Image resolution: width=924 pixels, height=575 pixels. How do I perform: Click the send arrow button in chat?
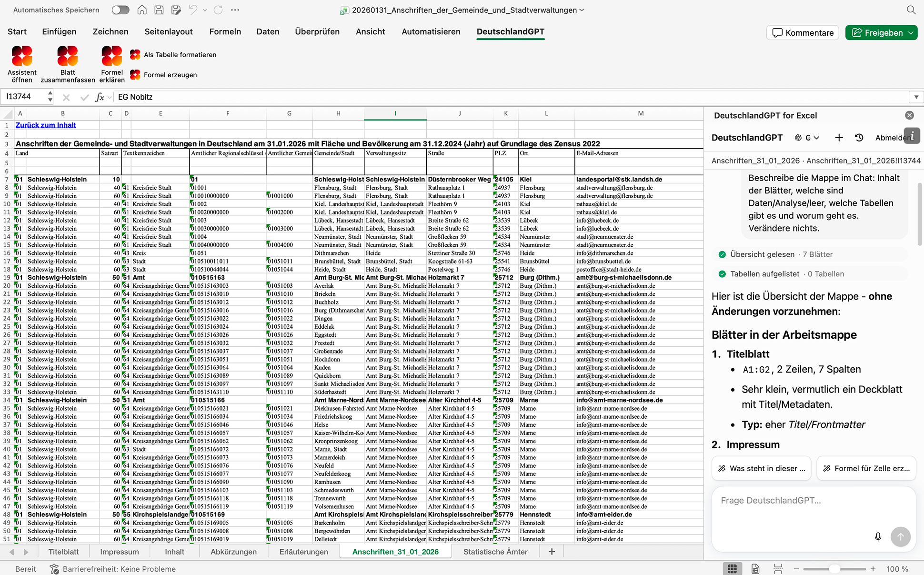[901, 537]
